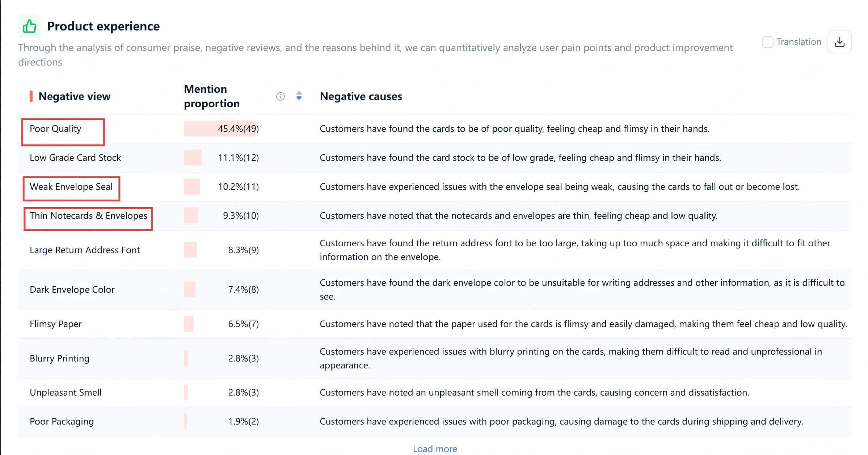Screen dimensions: 868x455
Task: Select the Dark Envelope Color entry
Action: pyautogui.click(x=72, y=290)
